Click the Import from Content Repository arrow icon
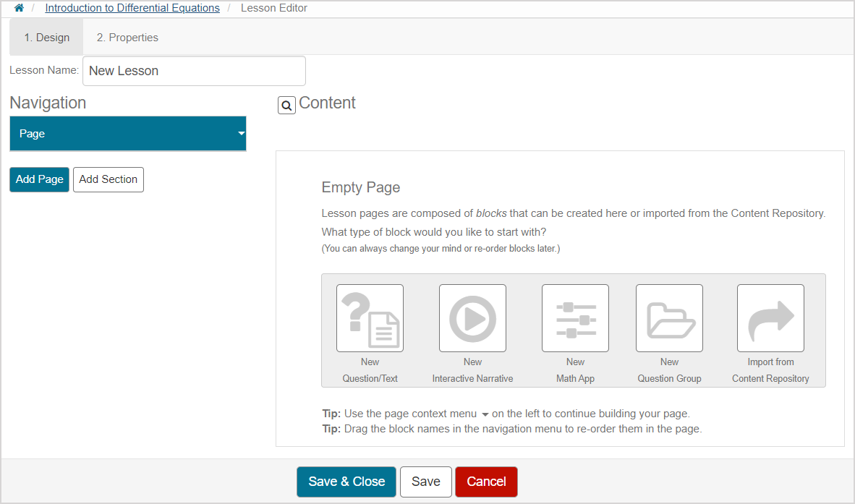Viewport: 855px width, 504px height. (x=770, y=318)
